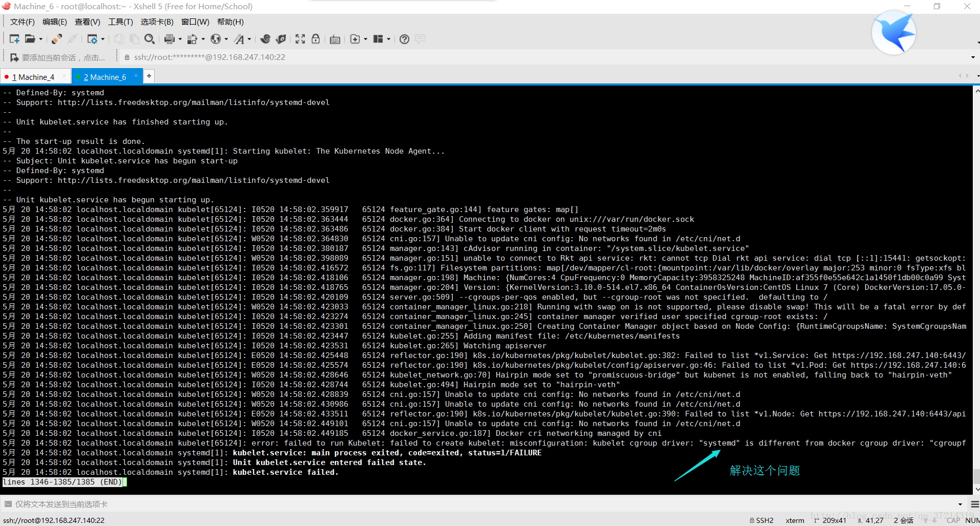Click the Find magnifier icon
Viewport: 980px width, 526px height.
[x=150, y=39]
